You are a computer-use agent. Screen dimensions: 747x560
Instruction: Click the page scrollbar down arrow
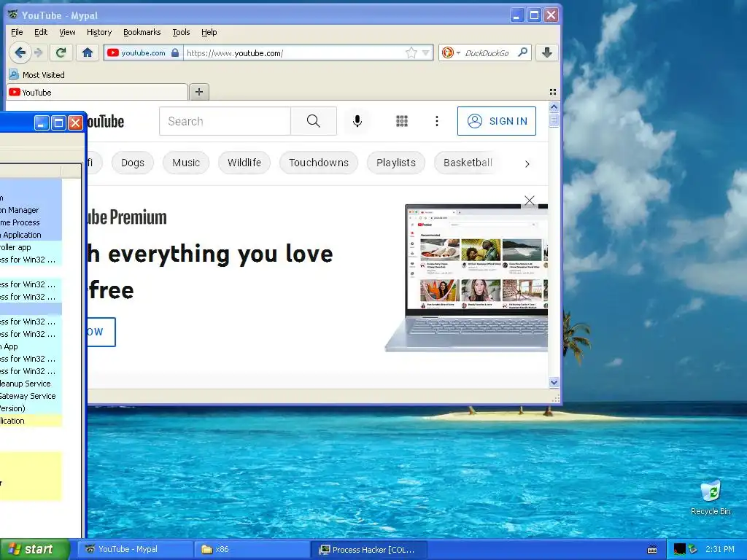point(554,382)
